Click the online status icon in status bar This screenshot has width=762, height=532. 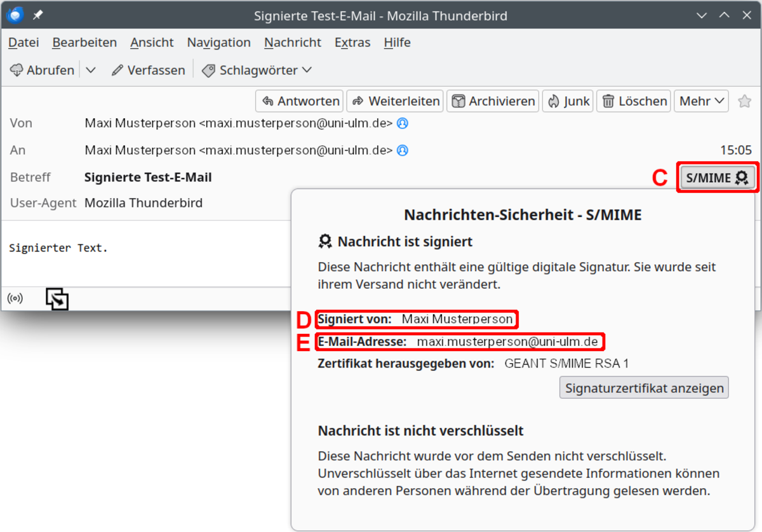coord(15,298)
